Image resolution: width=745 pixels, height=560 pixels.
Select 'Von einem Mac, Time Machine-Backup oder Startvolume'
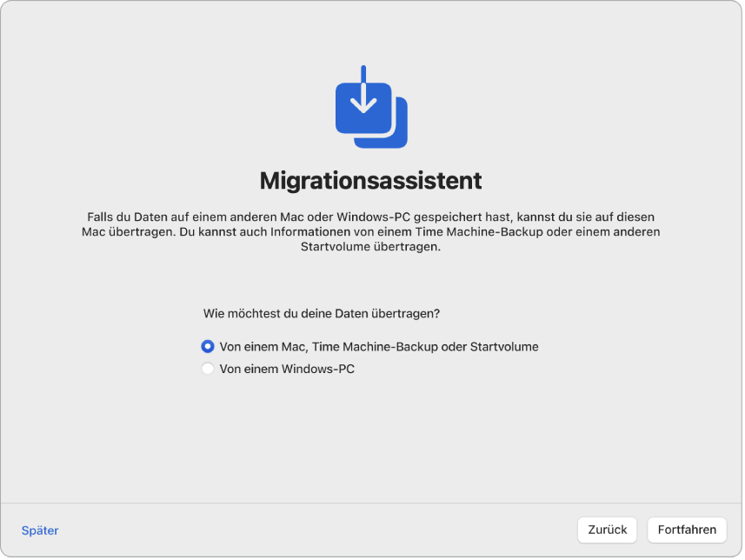click(x=207, y=345)
